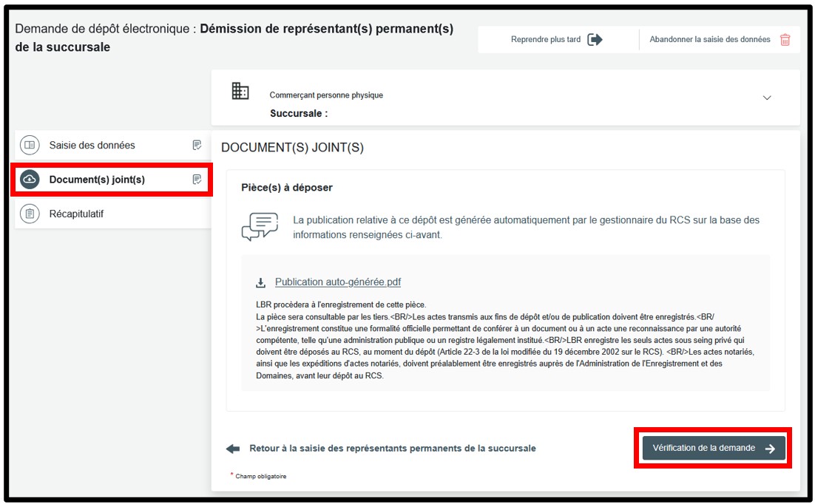Expand the Commerçant personne physique panel chevron
The height and width of the screenshot is (504, 815).
click(767, 98)
